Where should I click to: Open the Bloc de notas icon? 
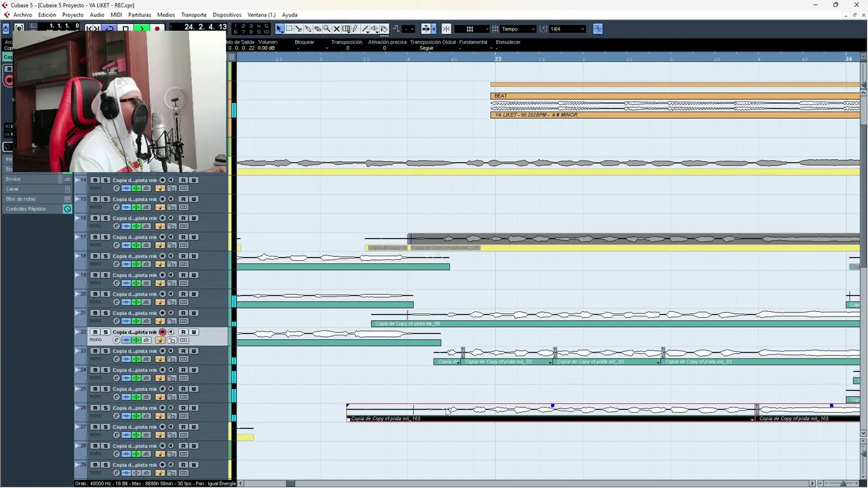click(x=67, y=199)
